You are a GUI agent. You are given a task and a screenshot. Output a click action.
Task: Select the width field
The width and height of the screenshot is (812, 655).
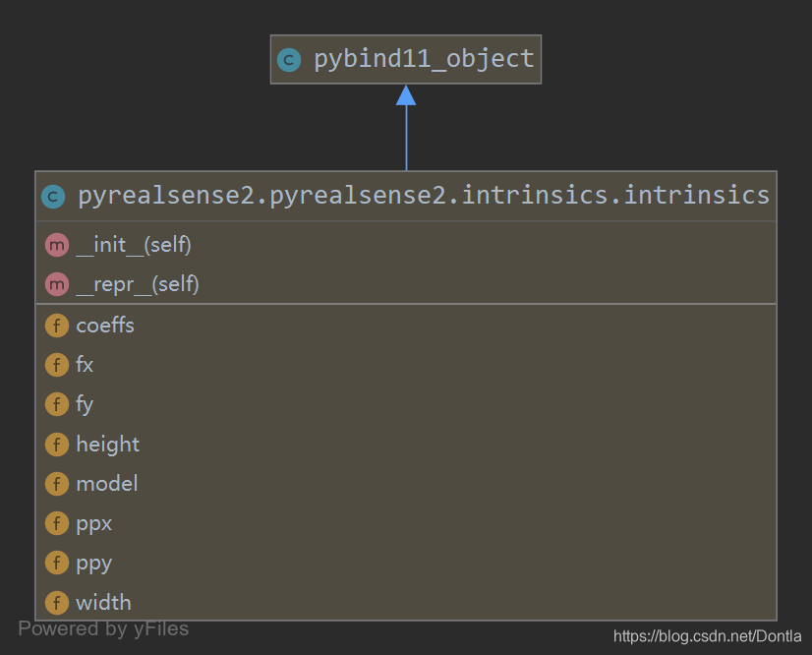[103, 603]
